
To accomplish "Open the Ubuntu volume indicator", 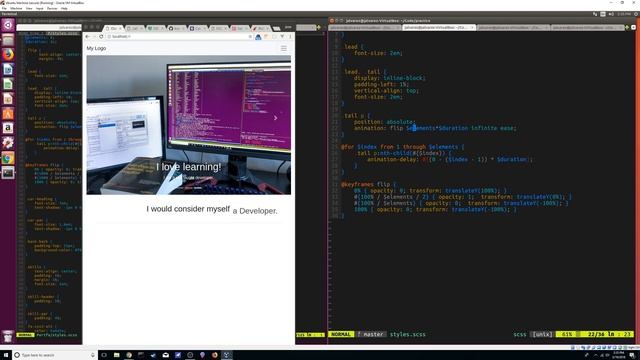I will (x=611, y=14).
